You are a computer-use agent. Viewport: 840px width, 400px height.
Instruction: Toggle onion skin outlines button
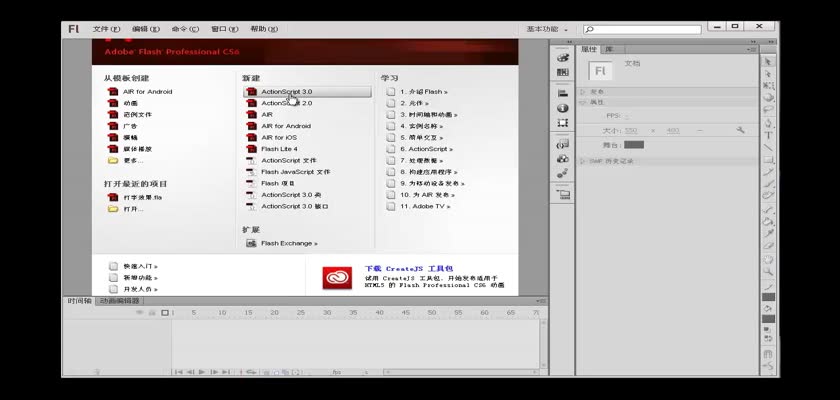(275, 372)
